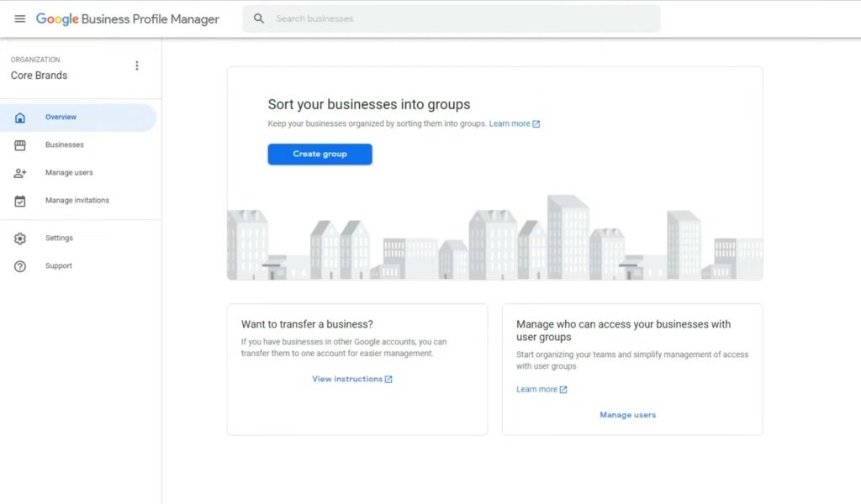The height and width of the screenshot is (504, 861).
Task: Click the Create group button
Action: pos(320,154)
